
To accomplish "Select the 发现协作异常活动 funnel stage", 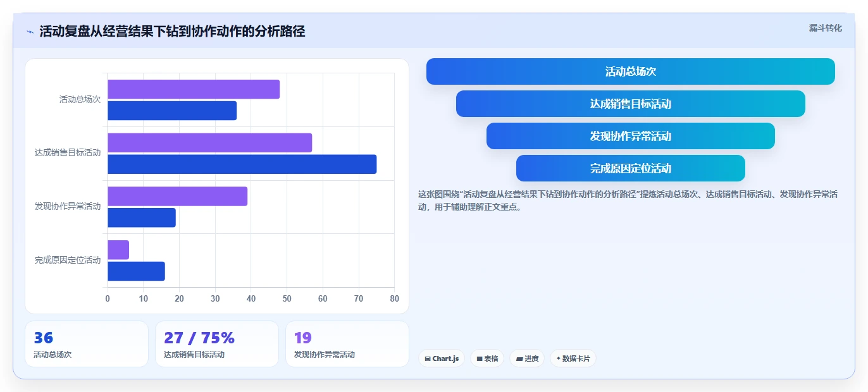I will [x=631, y=136].
